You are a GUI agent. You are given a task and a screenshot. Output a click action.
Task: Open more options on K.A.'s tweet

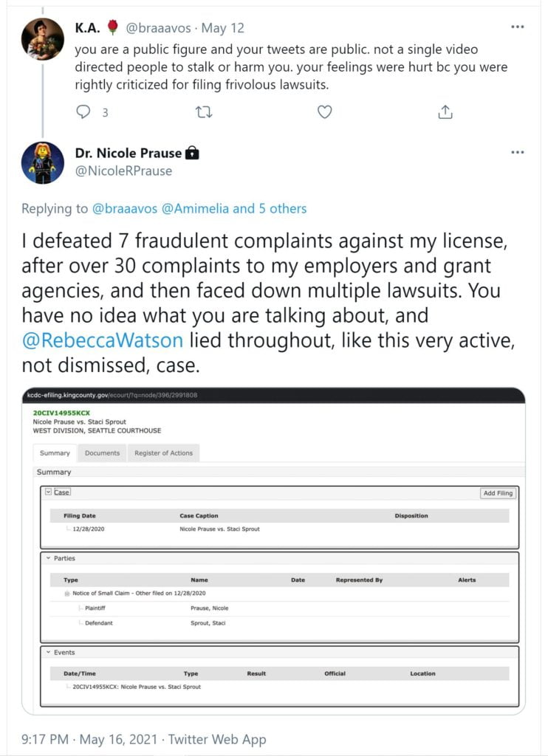click(x=517, y=27)
